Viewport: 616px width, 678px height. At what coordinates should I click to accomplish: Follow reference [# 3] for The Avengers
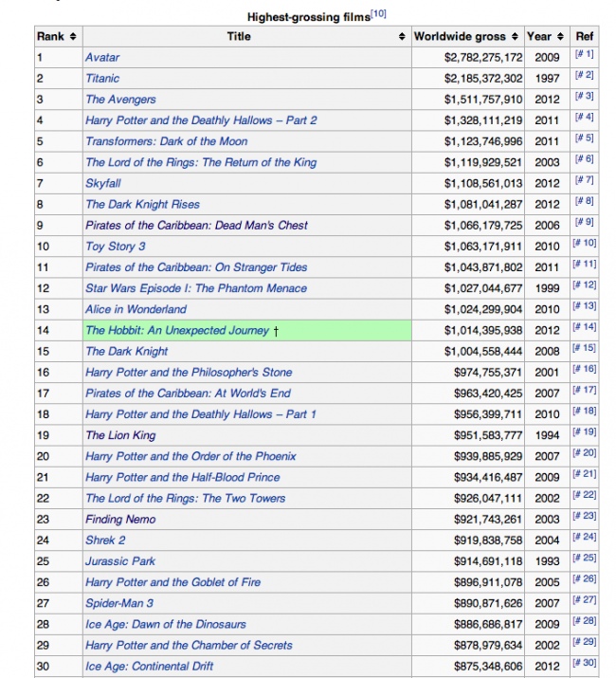585,96
